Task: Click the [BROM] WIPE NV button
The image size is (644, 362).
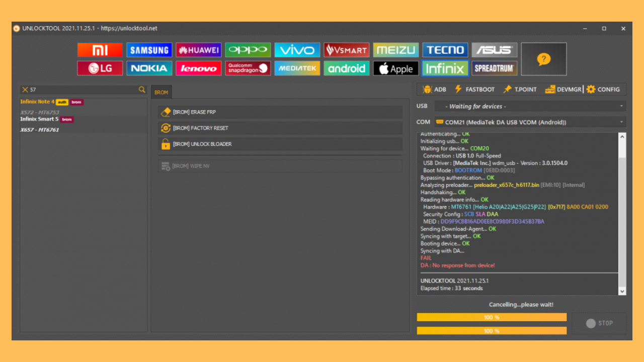Action: [x=280, y=166]
